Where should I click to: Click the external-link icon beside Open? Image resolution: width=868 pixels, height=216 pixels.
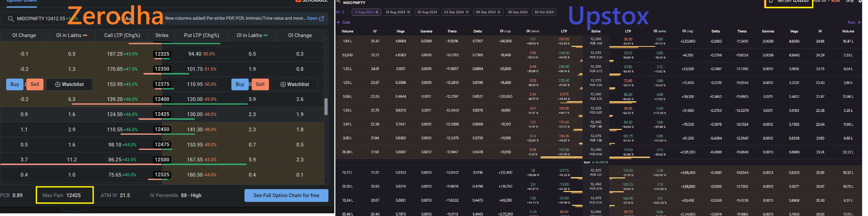322,18
